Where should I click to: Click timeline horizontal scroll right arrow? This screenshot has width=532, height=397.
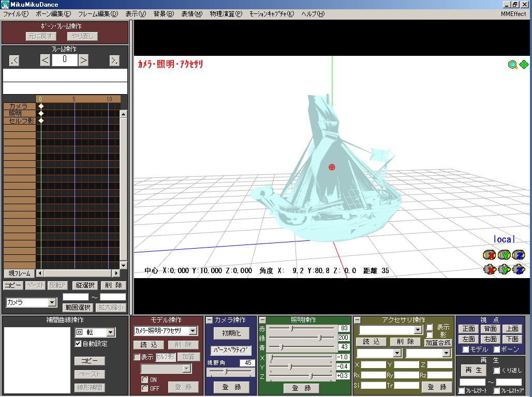click(116, 273)
